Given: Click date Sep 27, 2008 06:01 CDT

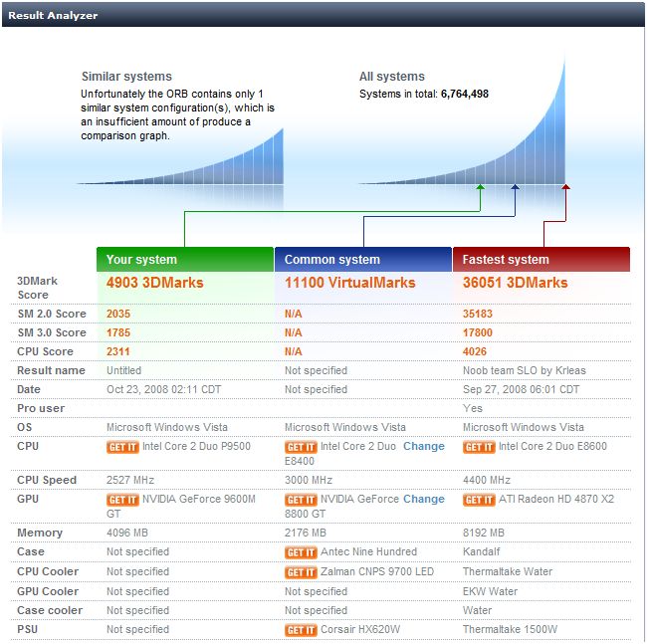Looking at the screenshot, I should coord(521,390).
